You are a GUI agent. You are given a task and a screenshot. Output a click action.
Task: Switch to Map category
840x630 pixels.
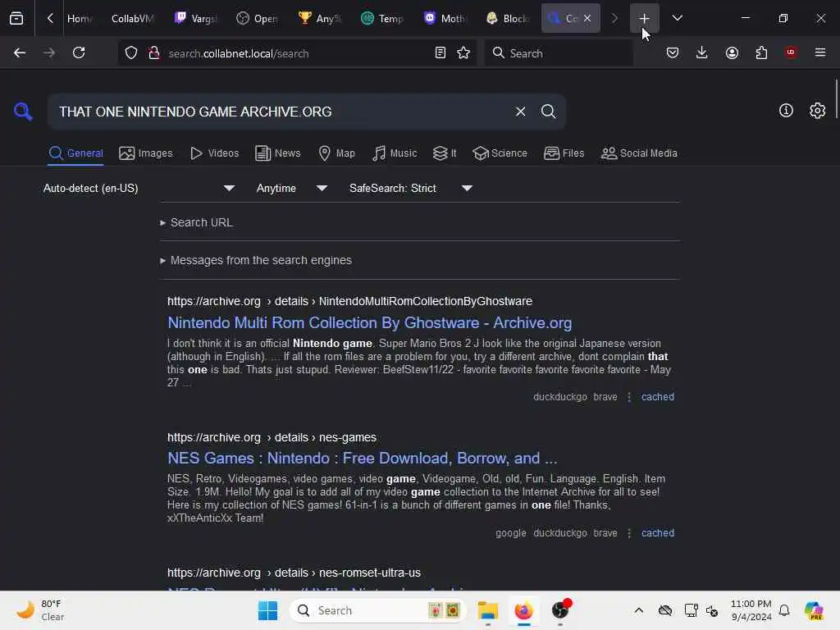pos(336,153)
